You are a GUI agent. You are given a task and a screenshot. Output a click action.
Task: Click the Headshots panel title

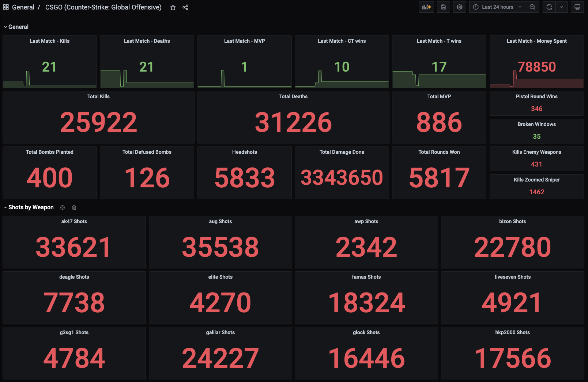coord(245,152)
